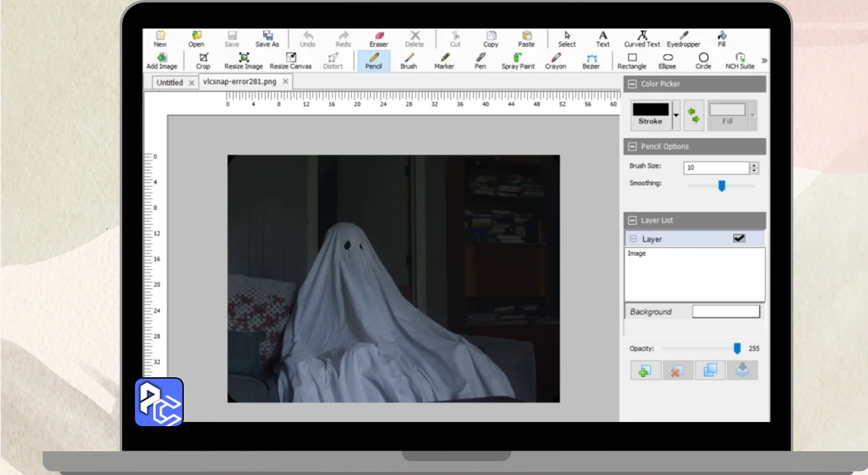Collapse the Layer tree item
The image size is (868, 475).
(x=633, y=239)
